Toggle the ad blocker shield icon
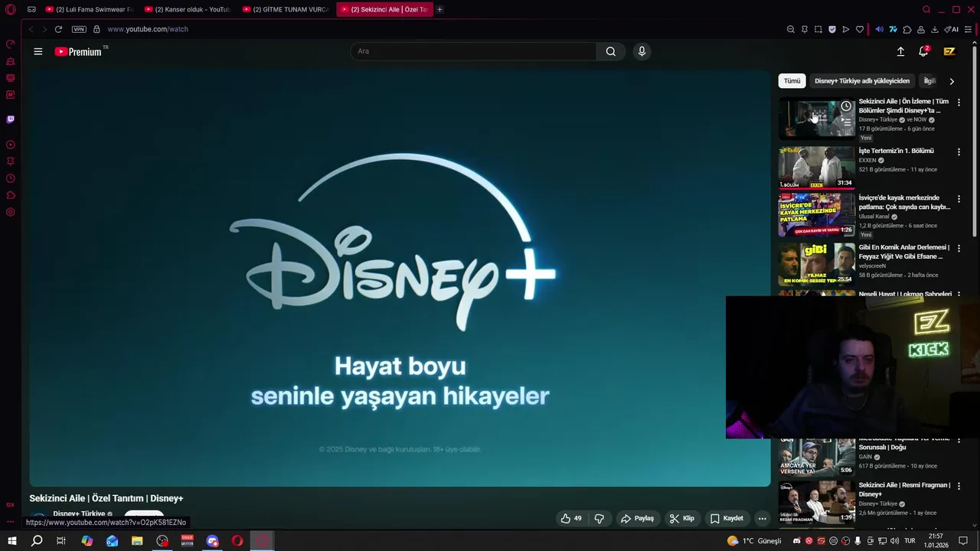Viewport: 980px width, 551px height. [832, 29]
